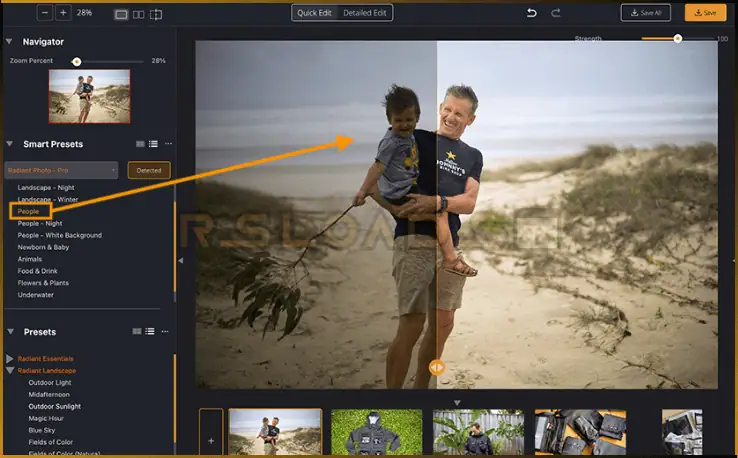Apply the Blue Sky preset
738x458 pixels.
[x=42, y=430]
